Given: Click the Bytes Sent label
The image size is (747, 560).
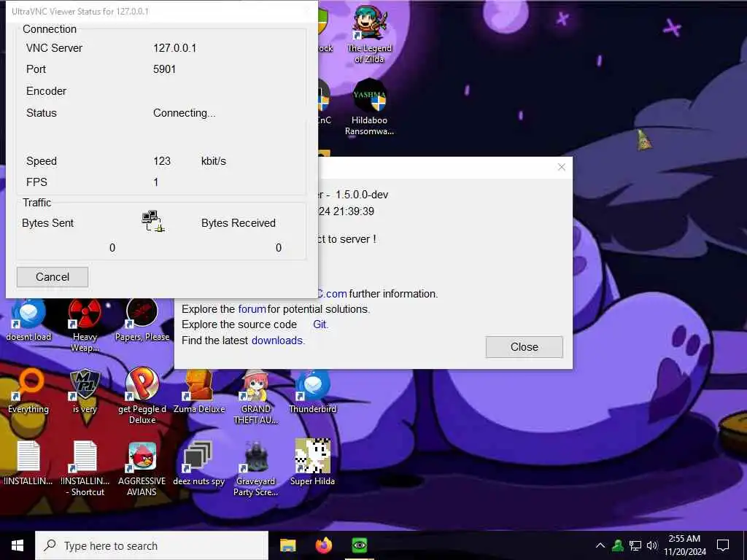Looking at the screenshot, I should pyautogui.click(x=47, y=223).
